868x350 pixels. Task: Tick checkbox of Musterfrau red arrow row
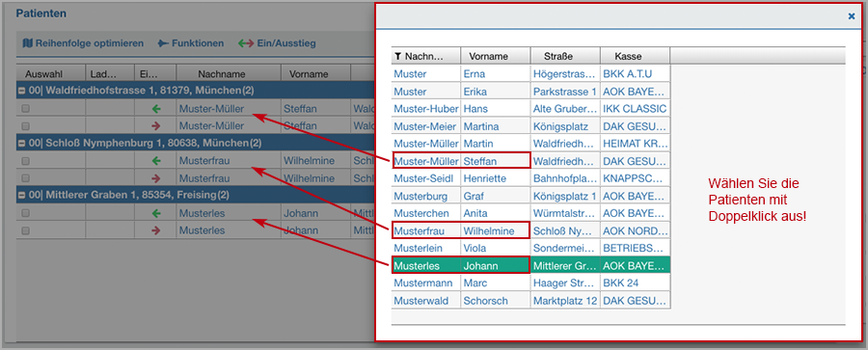pos(25,178)
